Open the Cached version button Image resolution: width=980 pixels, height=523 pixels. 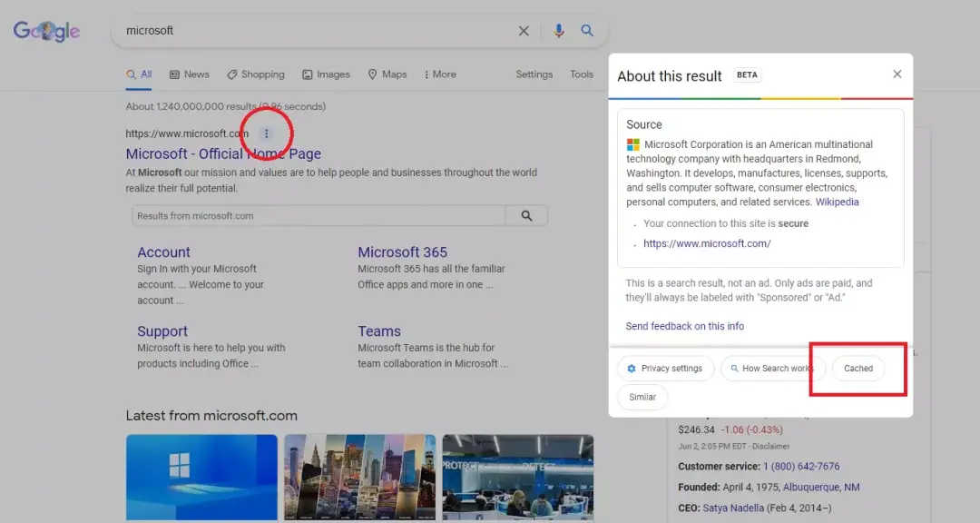tap(858, 369)
